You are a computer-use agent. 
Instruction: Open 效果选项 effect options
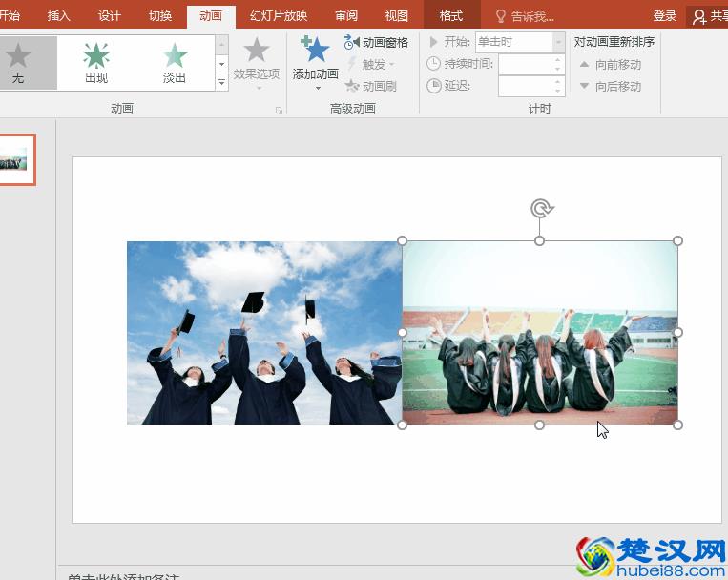257,62
